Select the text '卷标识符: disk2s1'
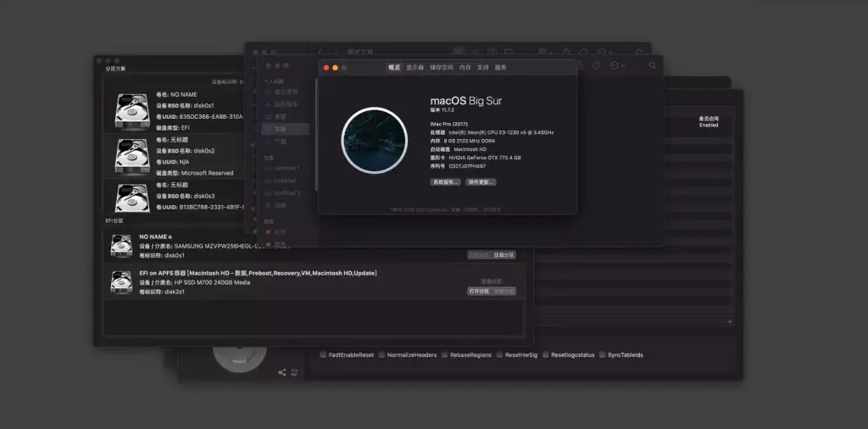This screenshot has width=868, height=429. pyautogui.click(x=162, y=292)
